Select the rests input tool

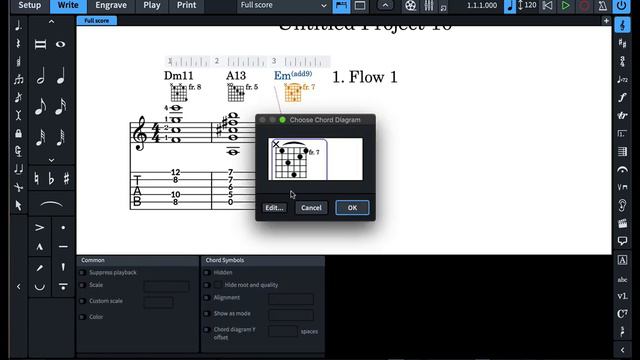18,44
